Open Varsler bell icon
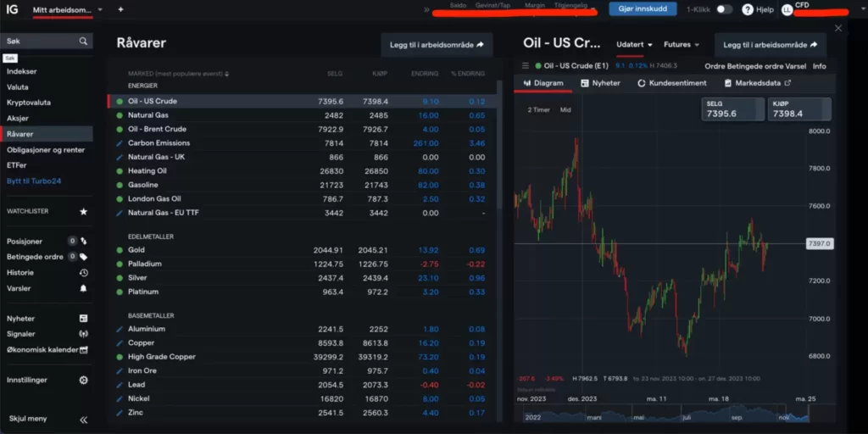 (84, 288)
